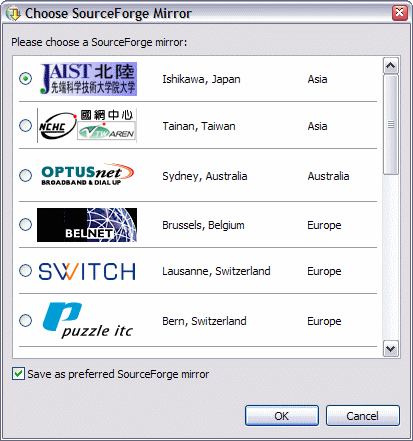Image resolution: width=413 pixels, height=441 pixels.
Task: Uncheck Save as preferred SourceForge mirror
Action: tap(18, 374)
